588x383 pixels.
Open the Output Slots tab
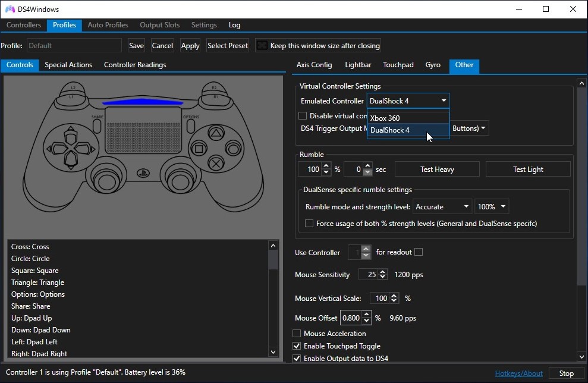click(x=160, y=25)
